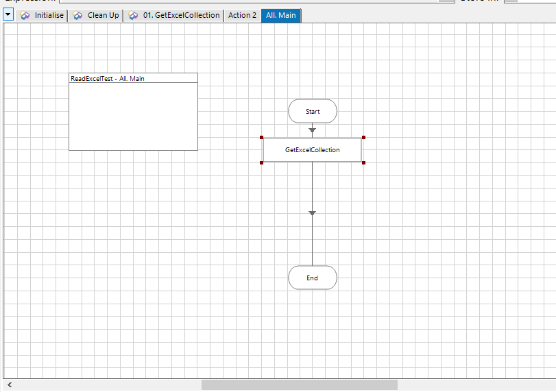Open the page list dropdown arrow
Screen dimensions: 556x392
click(x=8, y=15)
